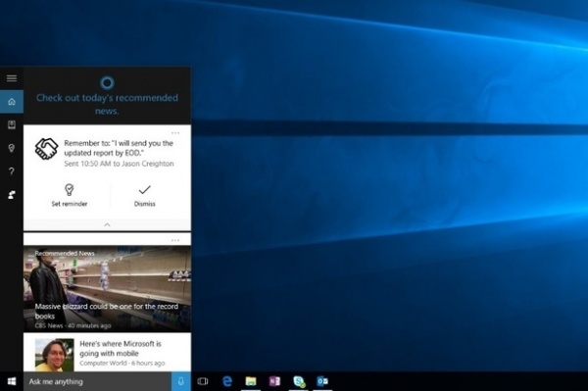Activate the Cortana microphone button
Screen dimensions: 588x391
(x=181, y=381)
